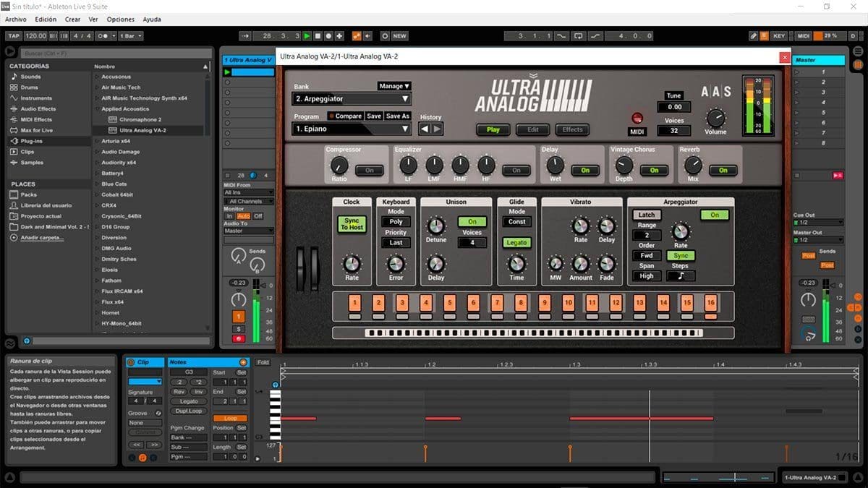Click the Steps note-value icon in Arpeggiator
Image resolution: width=868 pixels, height=488 pixels.
(681, 275)
